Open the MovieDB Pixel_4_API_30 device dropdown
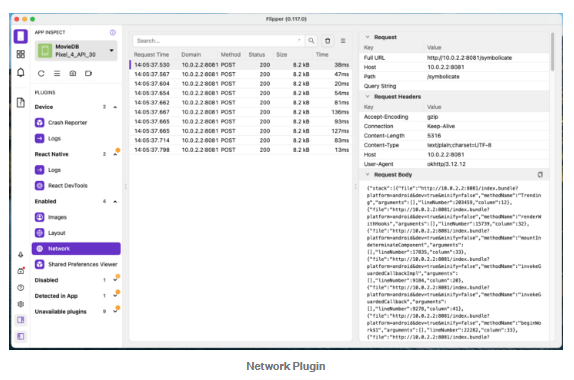Image resolution: width=574 pixels, height=380 pixels. pos(76,51)
